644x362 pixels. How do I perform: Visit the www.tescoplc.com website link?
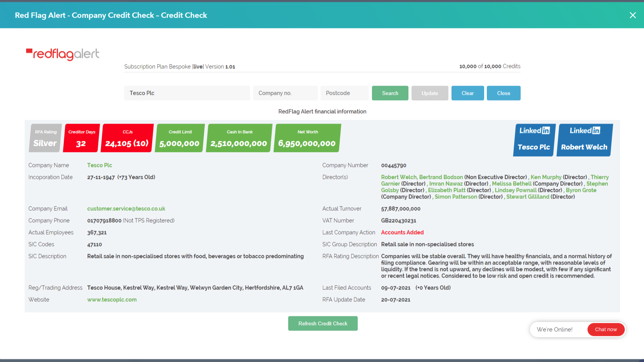(x=112, y=299)
